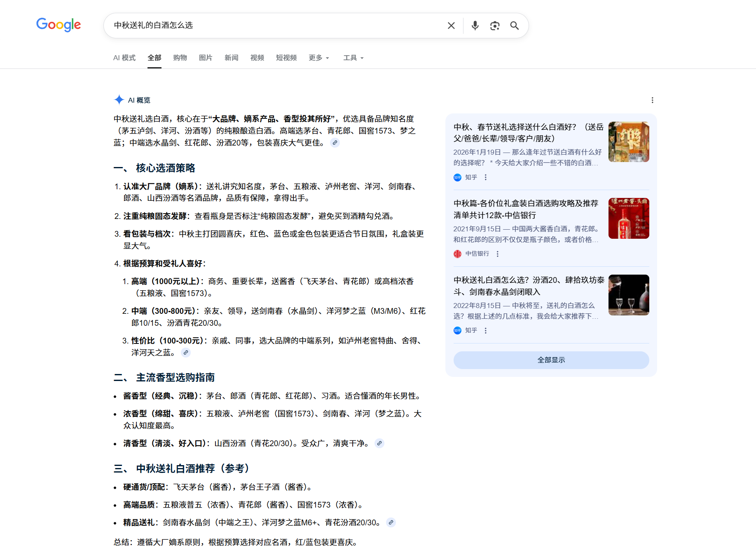
Task: Click citation link icon after 清爽干净
Action: [x=379, y=443]
